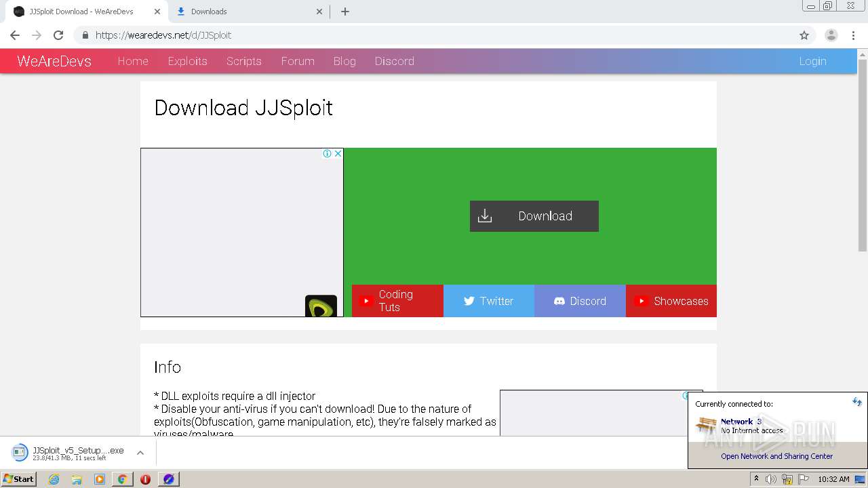Switch to JJSploit Download - WeAreDevs tab
This screenshot has height=488, width=868.
click(x=86, y=12)
